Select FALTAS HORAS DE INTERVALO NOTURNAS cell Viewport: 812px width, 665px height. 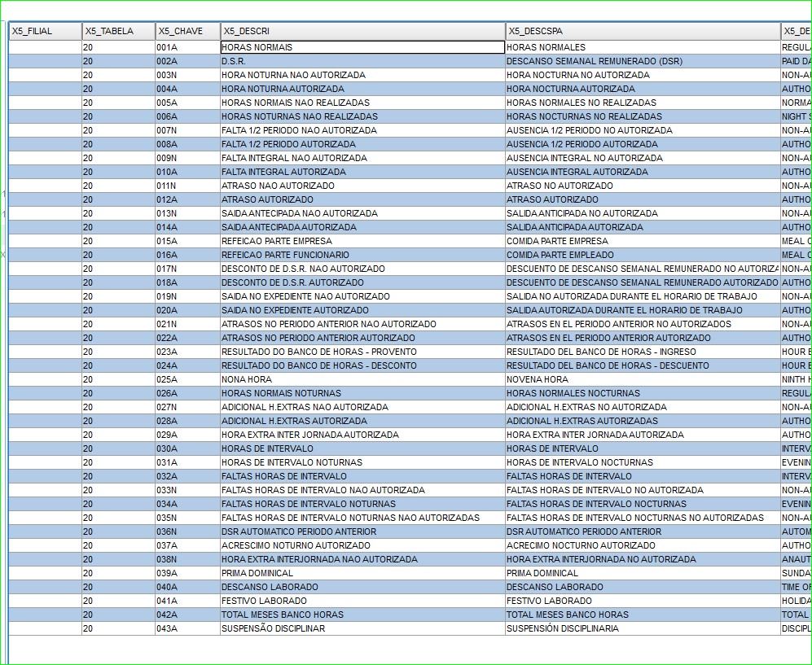tap(363, 504)
